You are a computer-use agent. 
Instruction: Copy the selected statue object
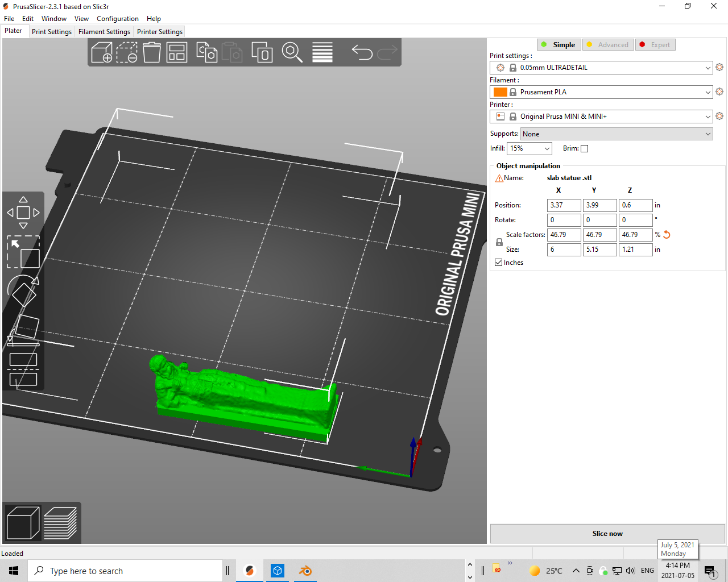click(x=206, y=52)
